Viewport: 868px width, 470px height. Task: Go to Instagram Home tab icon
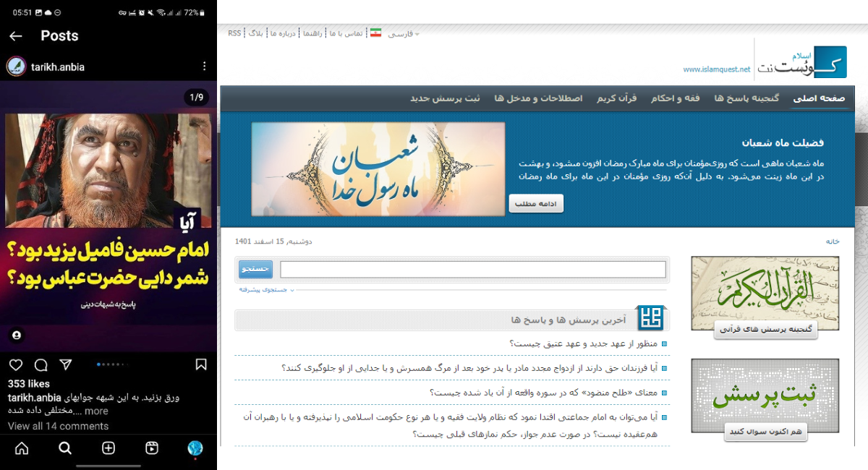click(x=22, y=448)
